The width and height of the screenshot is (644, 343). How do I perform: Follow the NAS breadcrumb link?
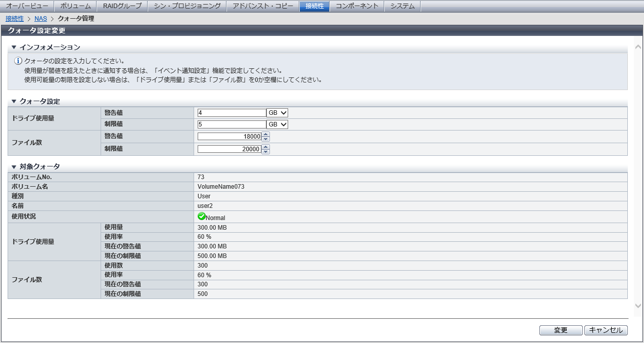(40, 19)
